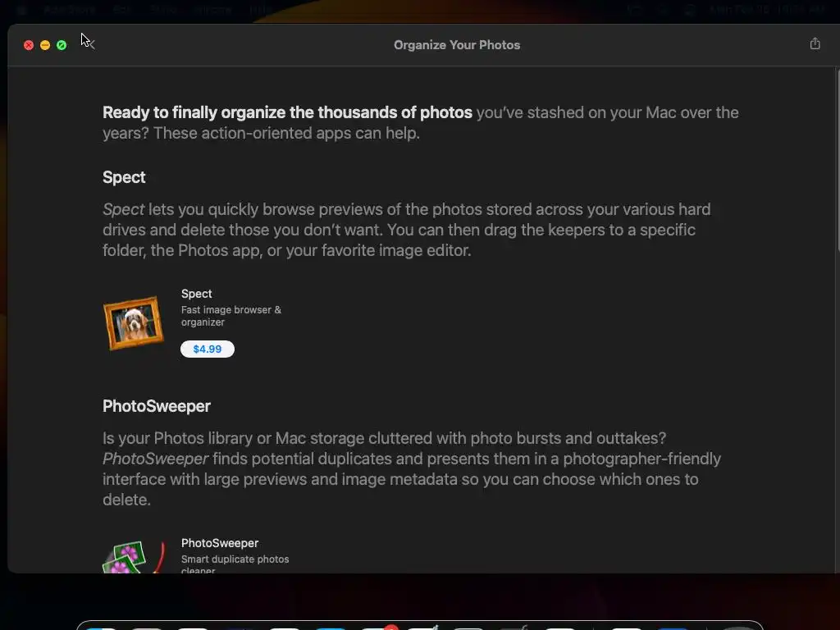Go back using the chevron arrow
The height and width of the screenshot is (630, 840).
click(91, 44)
